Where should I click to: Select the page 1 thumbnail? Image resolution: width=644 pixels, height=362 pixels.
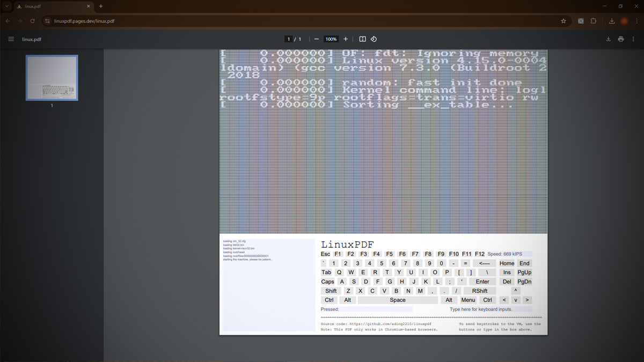(x=52, y=78)
